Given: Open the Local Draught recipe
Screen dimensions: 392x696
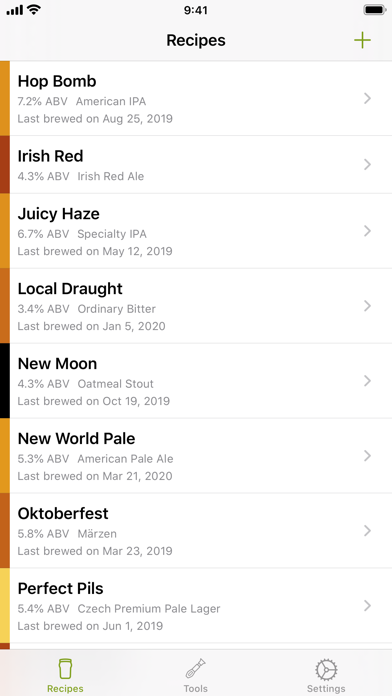Looking at the screenshot, I should 196,306.
